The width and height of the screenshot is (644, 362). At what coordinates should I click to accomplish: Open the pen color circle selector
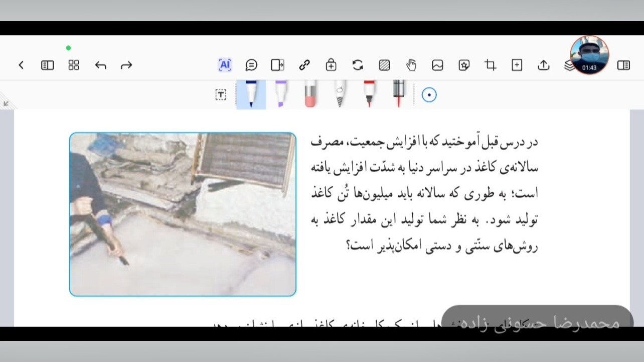coord(429,94)
